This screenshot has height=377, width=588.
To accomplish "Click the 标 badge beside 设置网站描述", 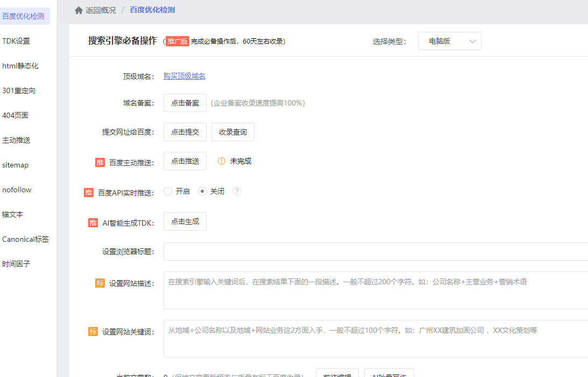I will pyautogui.click(x=100, y=283).
